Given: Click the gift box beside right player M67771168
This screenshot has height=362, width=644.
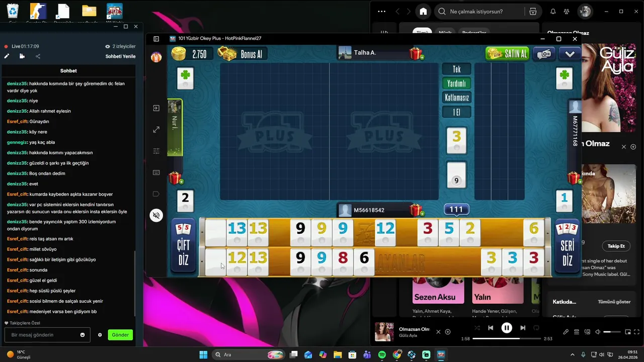Looking at the screenshot, I should click(x=574, y=178).
